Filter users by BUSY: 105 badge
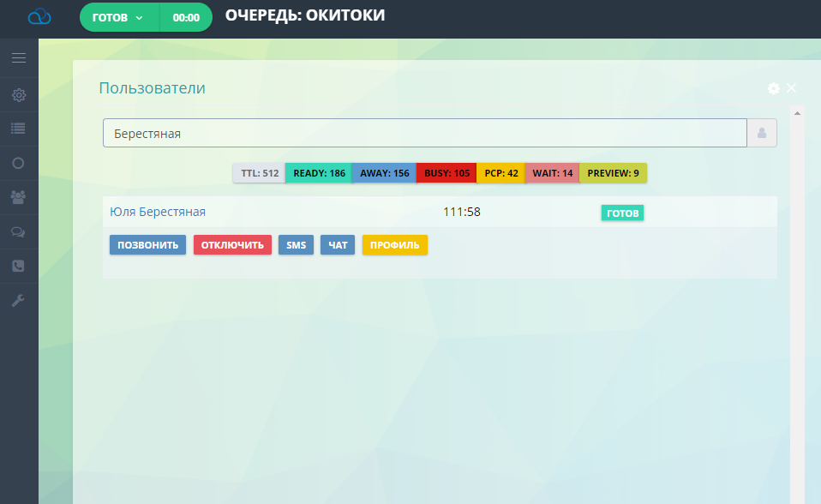 tap(446, 173)
